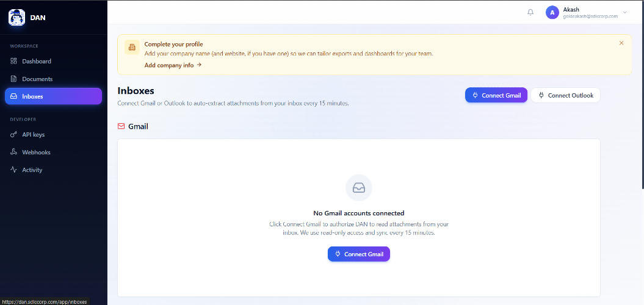644x305 pixels.
Task: Open API keys page
Action: 53,134
